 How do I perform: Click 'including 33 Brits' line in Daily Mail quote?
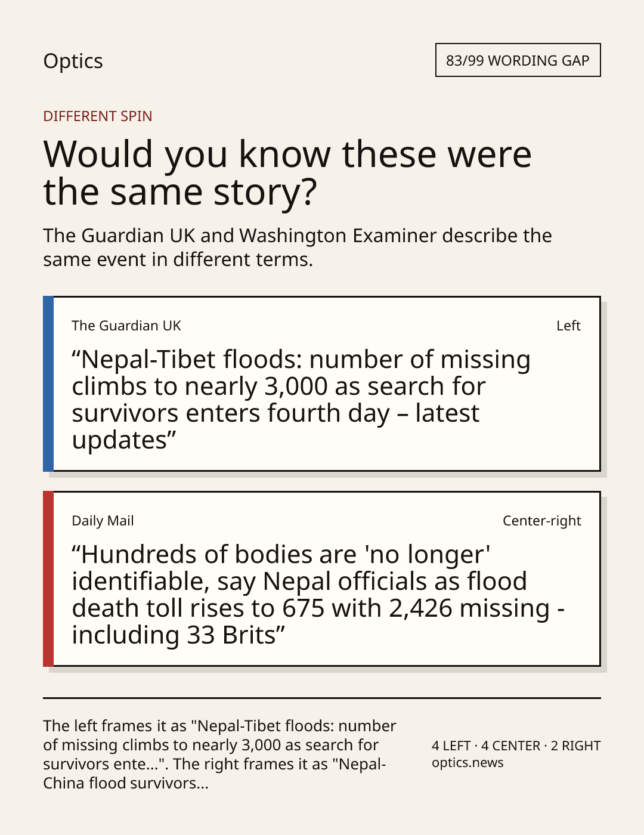click(x=178, y=635)
